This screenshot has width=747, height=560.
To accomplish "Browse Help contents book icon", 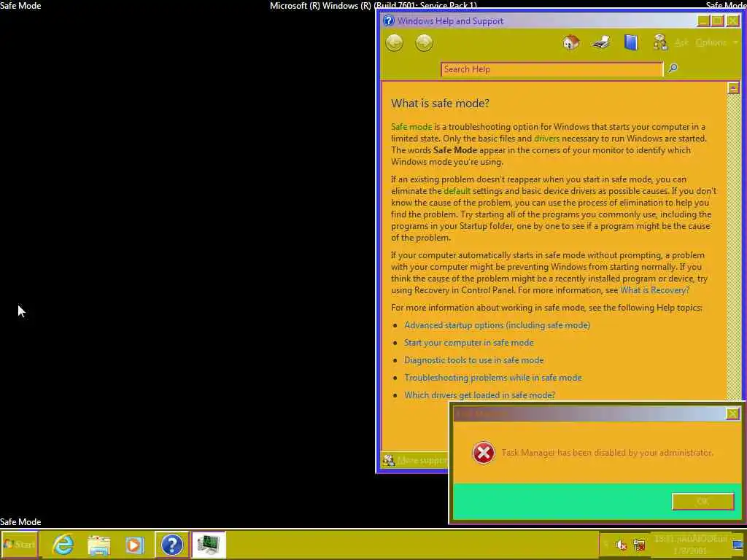I will tap(631, 42).
